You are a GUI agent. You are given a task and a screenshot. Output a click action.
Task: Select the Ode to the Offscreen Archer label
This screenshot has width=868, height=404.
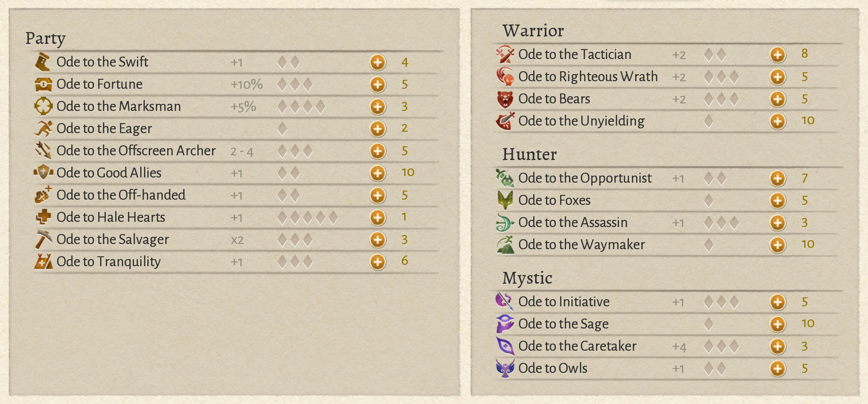pos(136,151)
